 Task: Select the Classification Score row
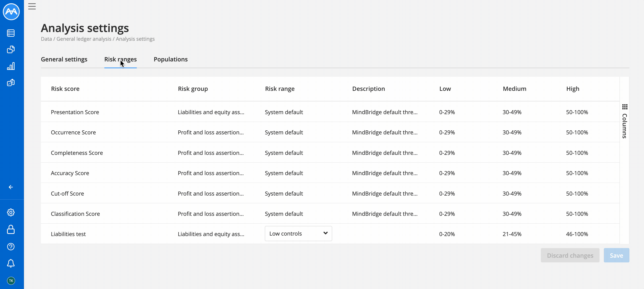pyautogui.click(x=330, y=213)
